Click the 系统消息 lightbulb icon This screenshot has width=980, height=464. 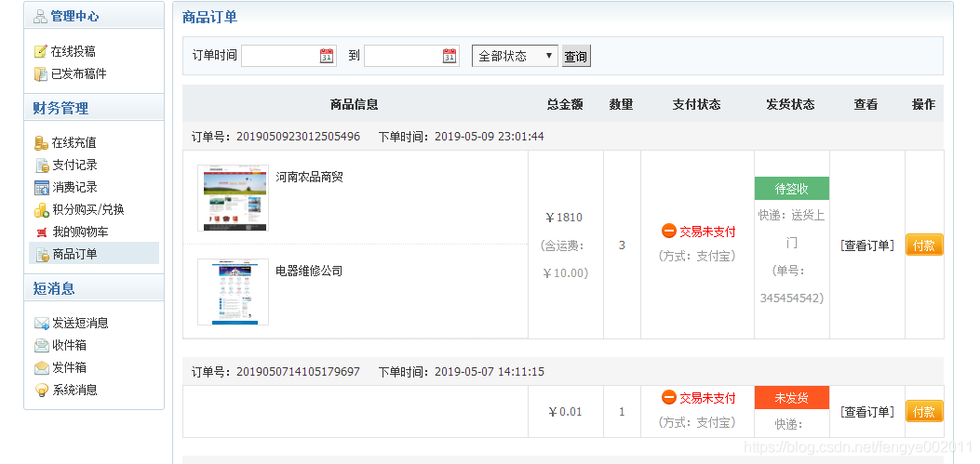[42, 391]
